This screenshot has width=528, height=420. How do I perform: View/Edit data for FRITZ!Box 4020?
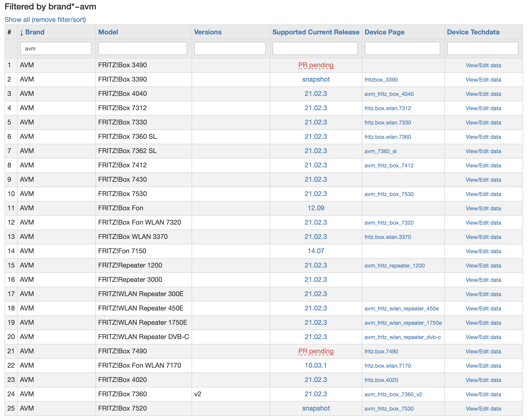(x=483, y=380)
